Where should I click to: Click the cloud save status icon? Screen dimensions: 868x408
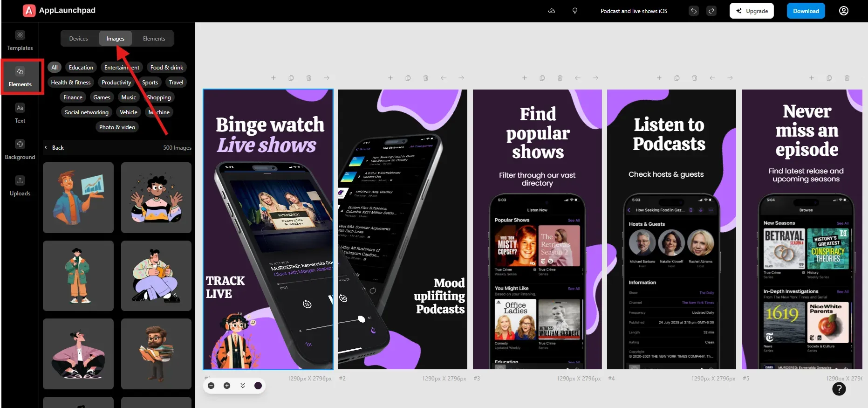click(552, 11)
